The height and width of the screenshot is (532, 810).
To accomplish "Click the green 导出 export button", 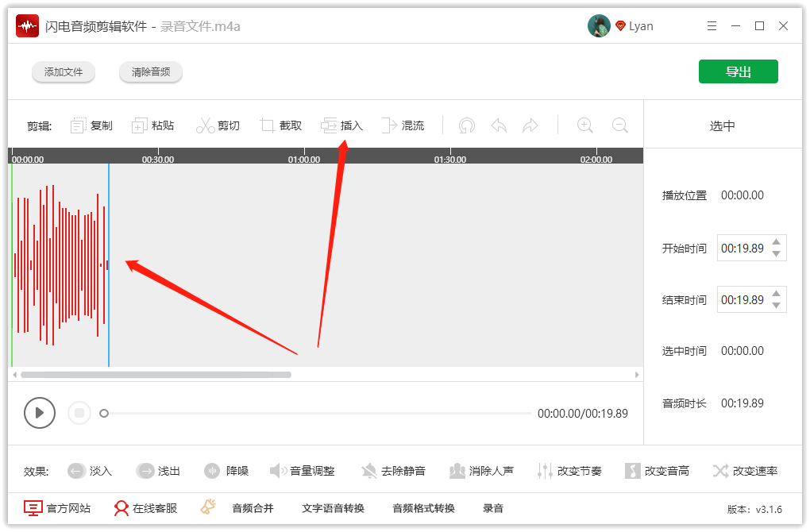I will (738, 71).
